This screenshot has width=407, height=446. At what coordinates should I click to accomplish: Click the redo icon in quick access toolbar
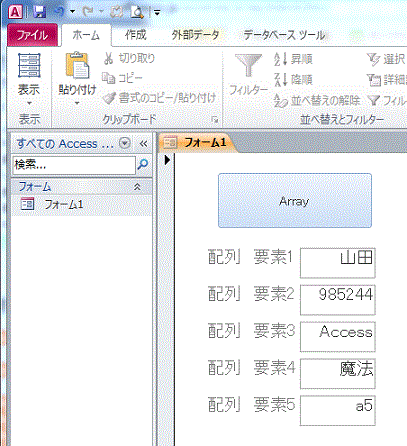pos(88,12)
